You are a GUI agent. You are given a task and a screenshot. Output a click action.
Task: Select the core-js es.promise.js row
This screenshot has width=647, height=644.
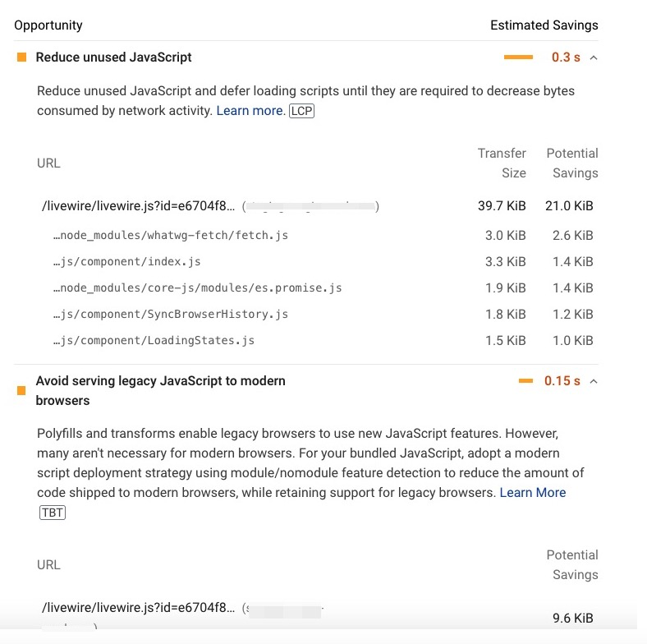point(323,288)
